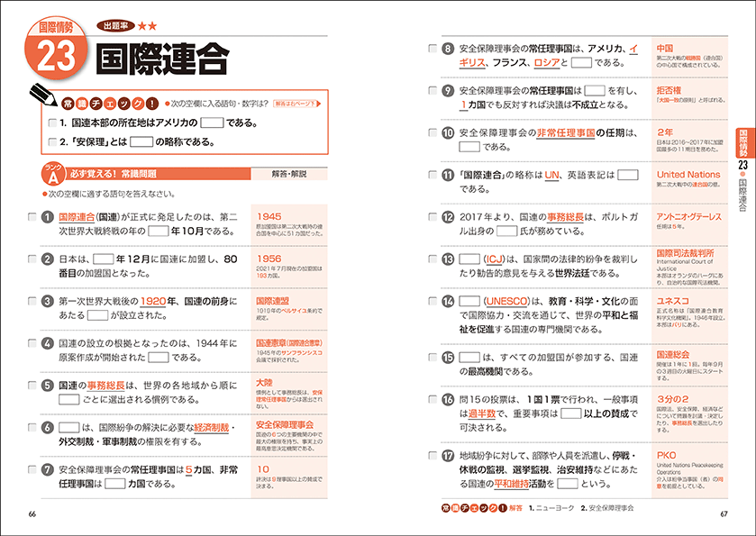
Task: Check the box for question 14 on UNESCO
Action: [433, 301]
